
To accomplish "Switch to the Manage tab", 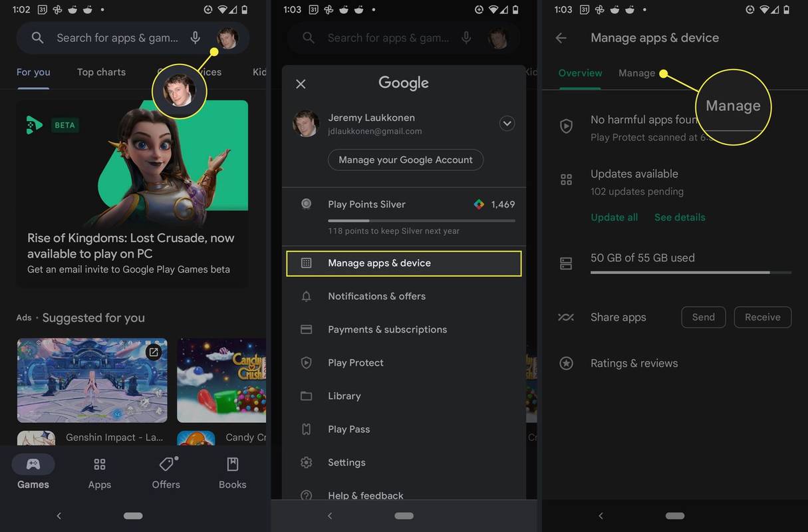I will [x=636, y=73].
